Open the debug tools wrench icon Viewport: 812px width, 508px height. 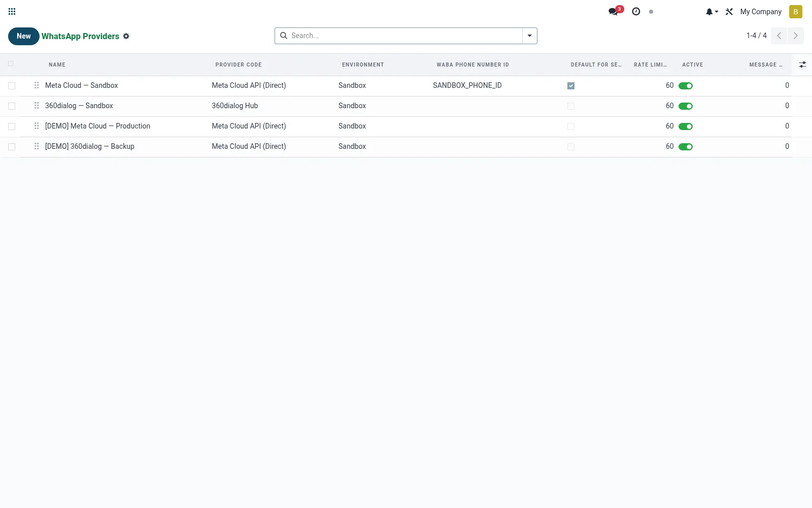tap(729, 12)
